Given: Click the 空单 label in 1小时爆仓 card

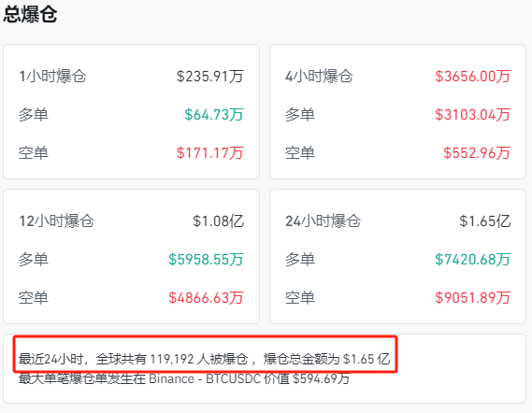Looking at the screenshot, I should (x=34, y=153).
